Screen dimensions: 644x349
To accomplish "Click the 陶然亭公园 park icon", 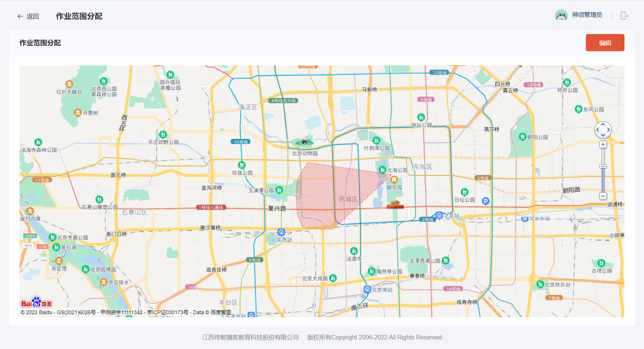I will click(371, 271).
